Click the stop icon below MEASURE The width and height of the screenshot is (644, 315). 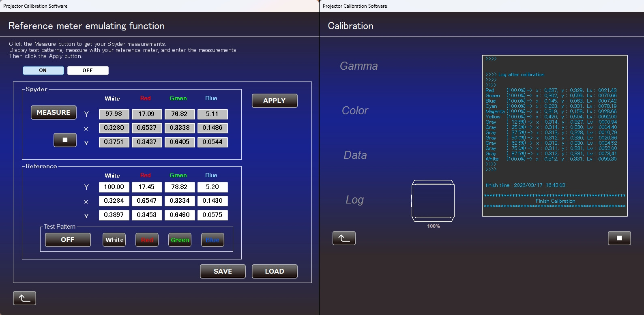click(65, 140)
